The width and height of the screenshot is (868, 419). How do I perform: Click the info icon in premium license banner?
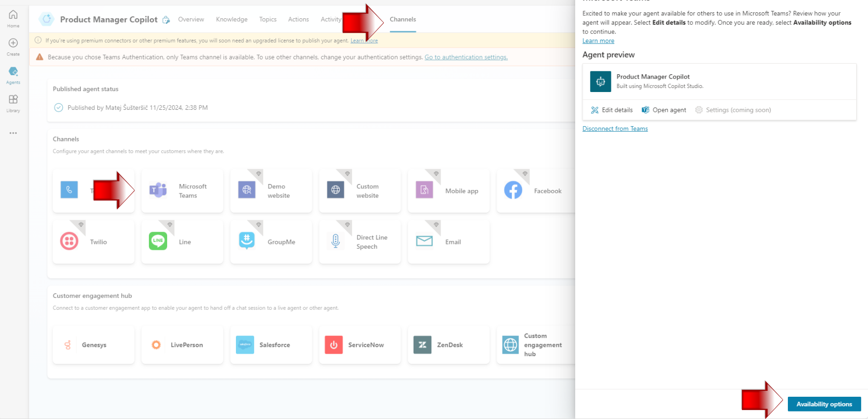[x=38, y=41]
